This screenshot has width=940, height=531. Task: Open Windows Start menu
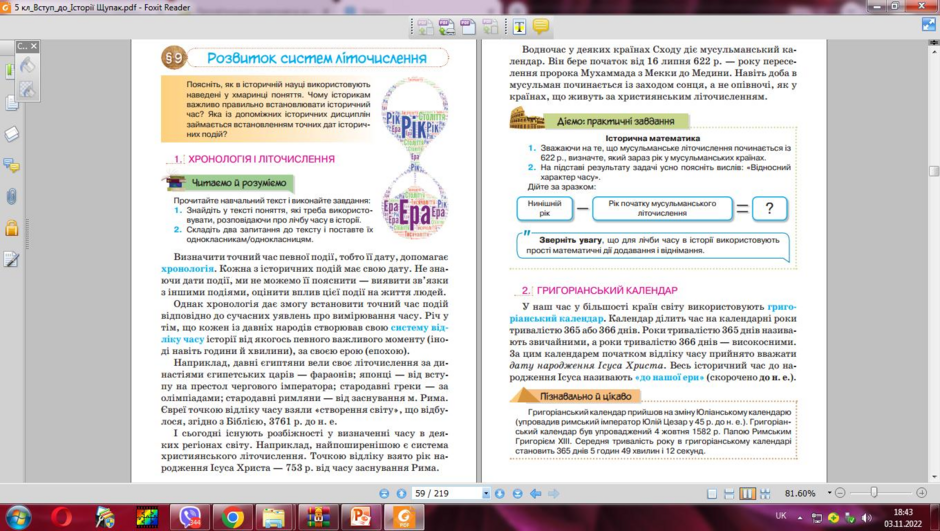point(18,517)
